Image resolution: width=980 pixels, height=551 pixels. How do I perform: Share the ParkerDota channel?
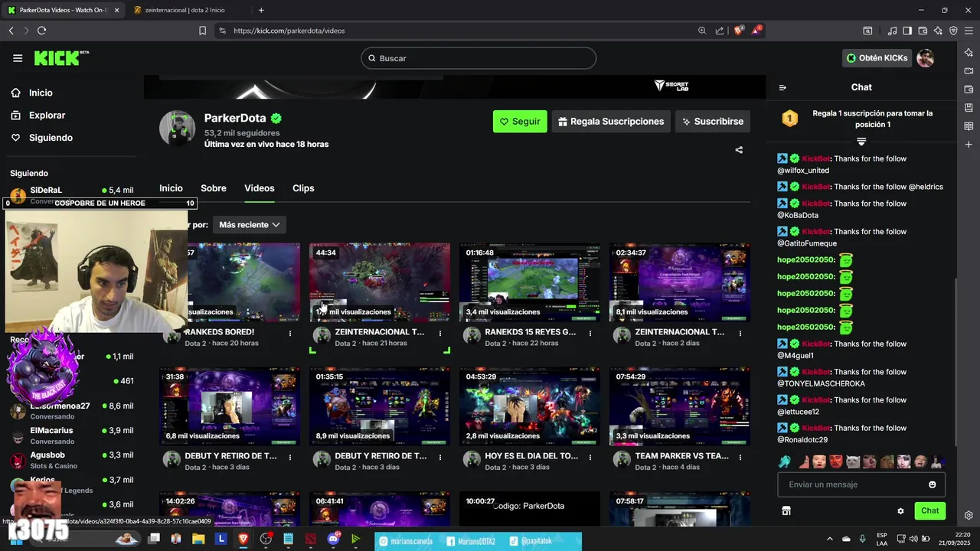[x=739, y=150]
